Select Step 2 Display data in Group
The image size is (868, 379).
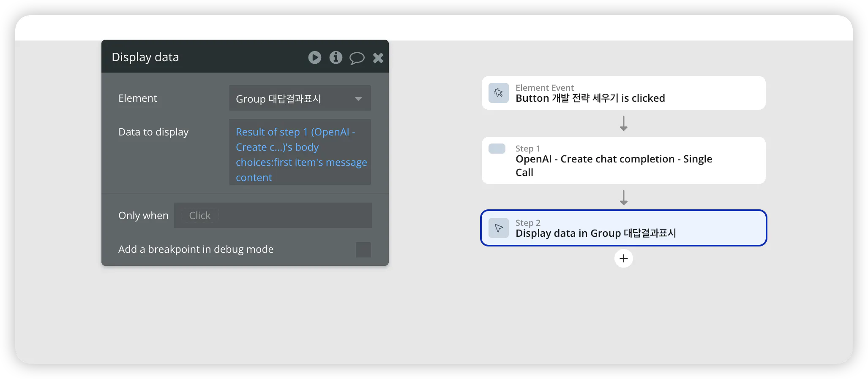click(624, 228)
